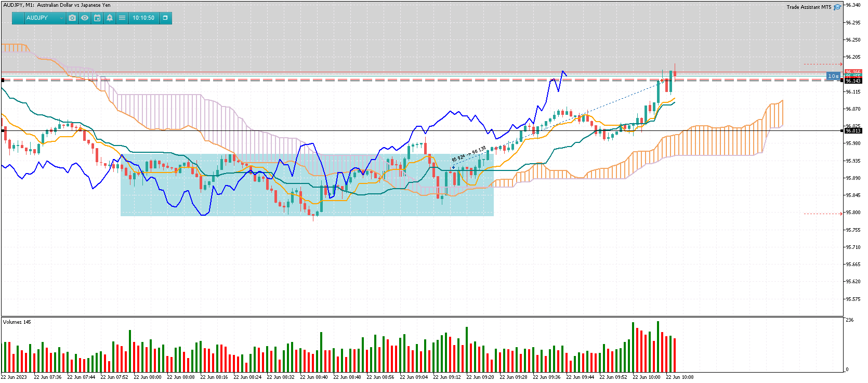This screenshot has width=868, height=383.
Task: Click the red dashed arrow marker at 95.800
Action: 823,214
